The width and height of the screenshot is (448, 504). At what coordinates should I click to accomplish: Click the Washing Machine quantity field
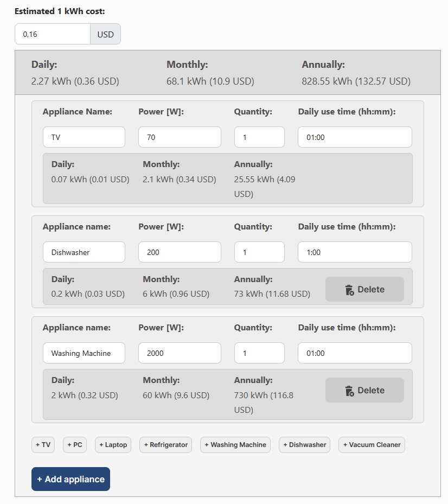tap(259, 353)
